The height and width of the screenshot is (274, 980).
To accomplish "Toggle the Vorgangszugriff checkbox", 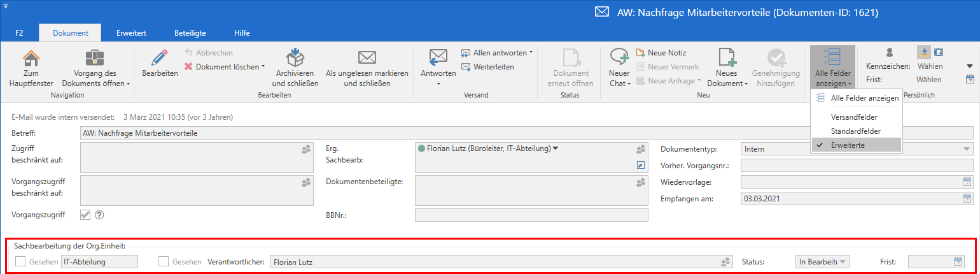I will coord(85,215).
